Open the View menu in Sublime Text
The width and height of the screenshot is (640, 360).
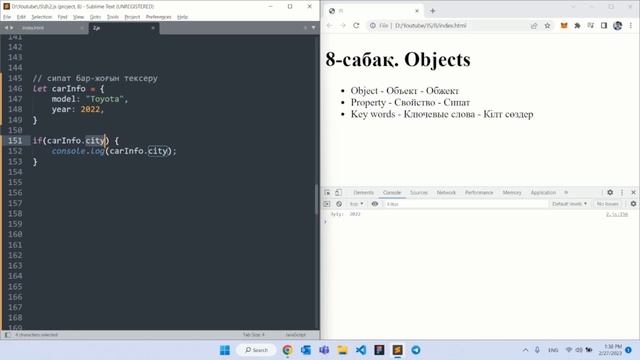pyautogui.click(x=78, y=17)
